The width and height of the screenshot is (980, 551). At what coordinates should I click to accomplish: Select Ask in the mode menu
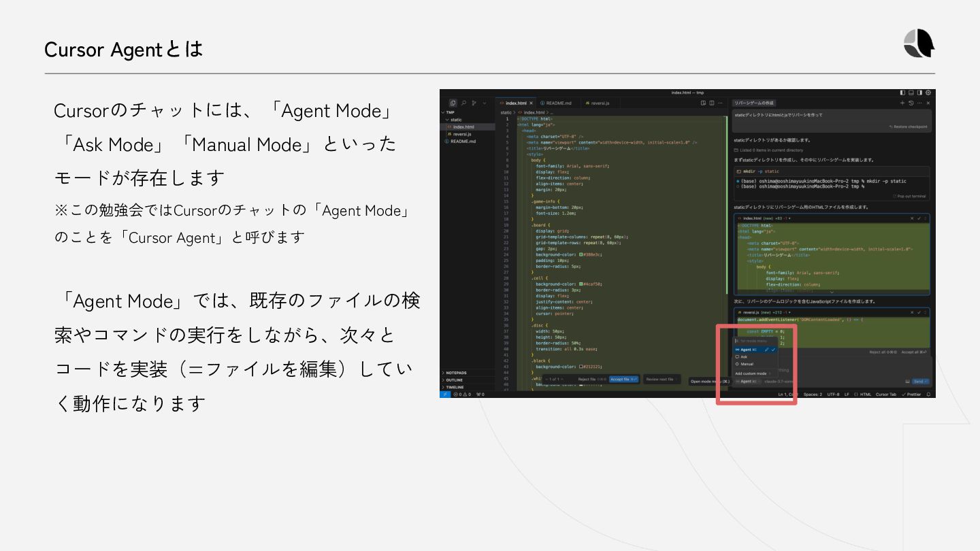coord(755,356)
